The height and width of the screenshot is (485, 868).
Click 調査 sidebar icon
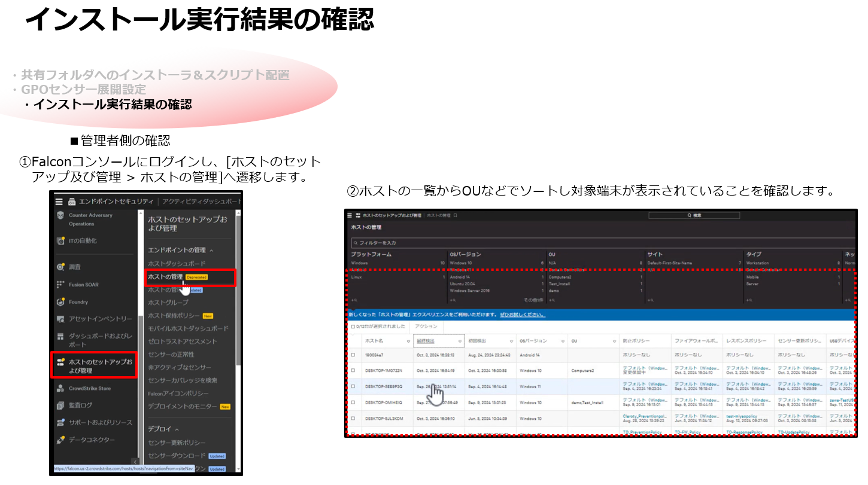[60, 267]
